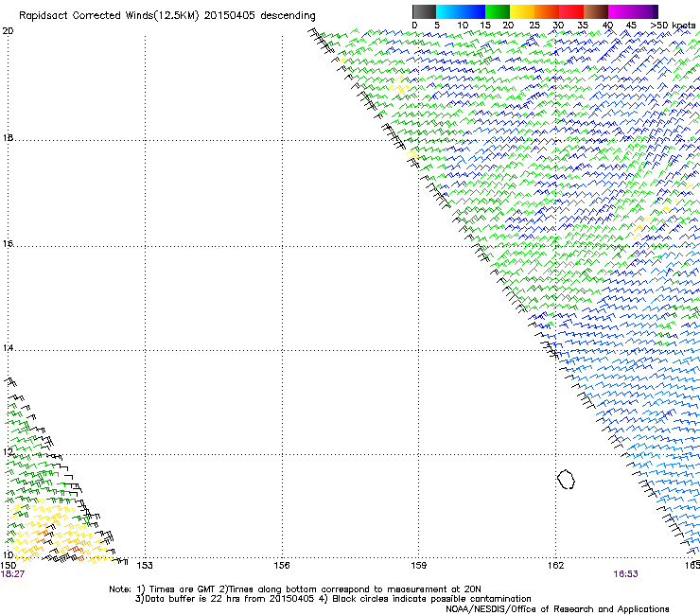
Task: Click the note line "Times are GMT"
Action: point(184,589)
